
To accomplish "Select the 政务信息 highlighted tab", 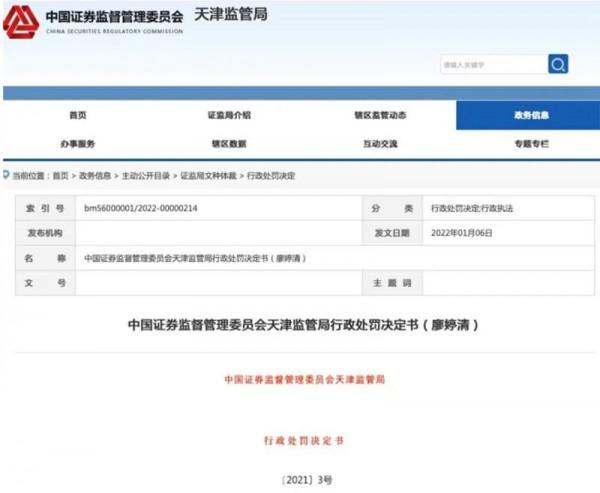I will (x=528, y=115).
